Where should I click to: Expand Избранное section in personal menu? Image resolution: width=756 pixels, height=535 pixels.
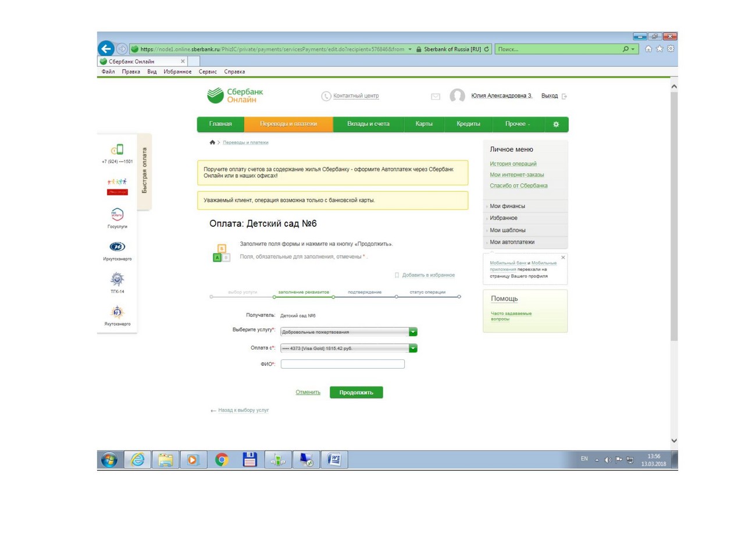pyautogui.click(x=525, y=218)
